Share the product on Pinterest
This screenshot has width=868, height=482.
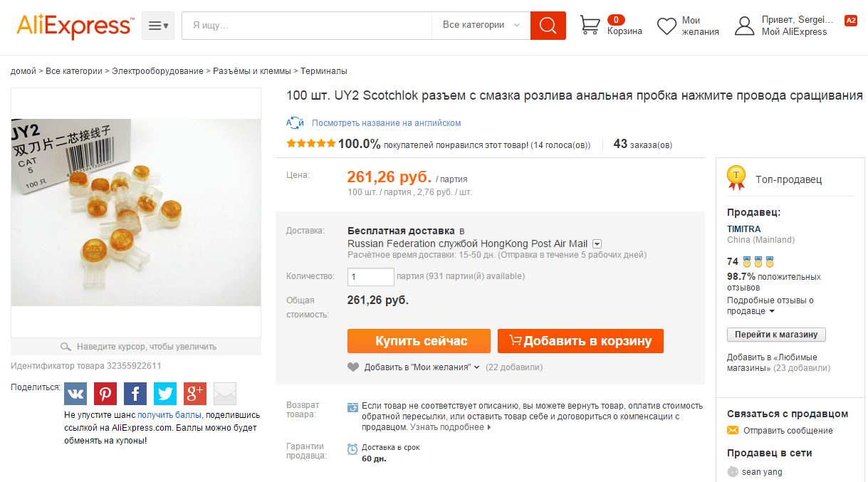click(x=105, y=394)
